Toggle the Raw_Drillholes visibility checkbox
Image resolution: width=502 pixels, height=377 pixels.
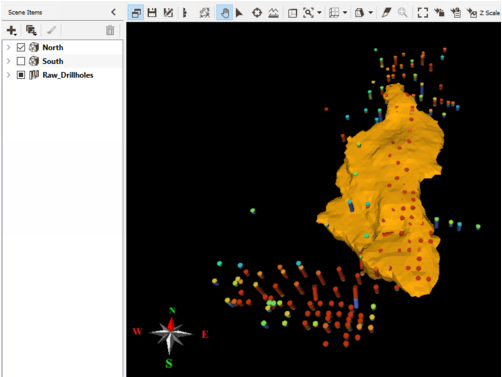[x=21, y=75]
